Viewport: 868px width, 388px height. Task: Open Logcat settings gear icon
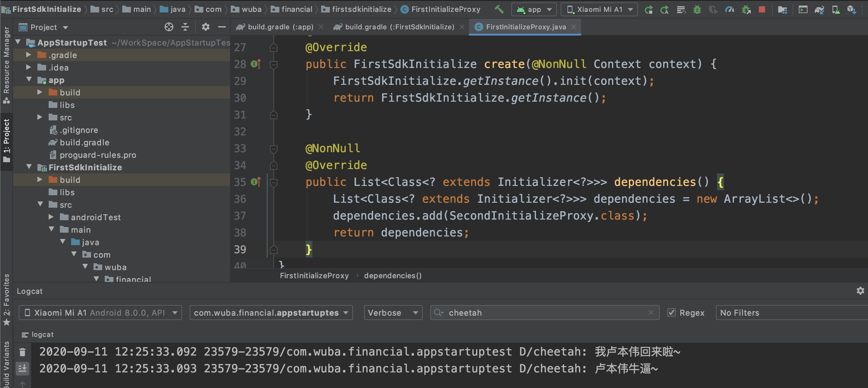point(860,291)
